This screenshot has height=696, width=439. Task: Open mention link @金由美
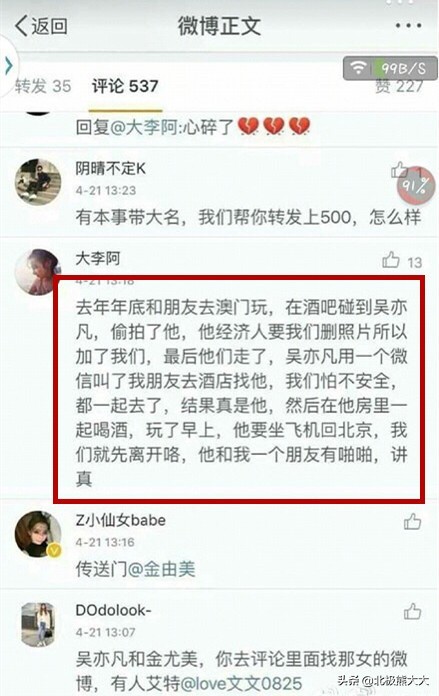point(162,569)
